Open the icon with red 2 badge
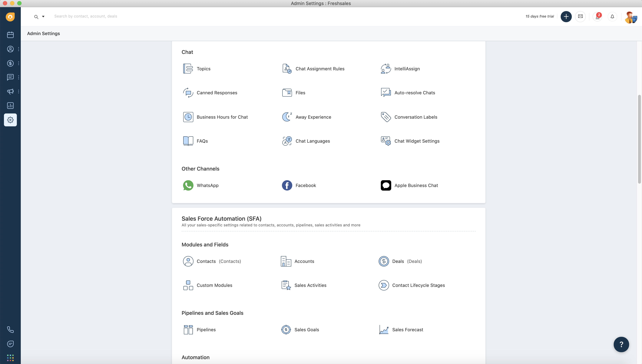Viewport: 642px width, 364px height. pos(597,16)
